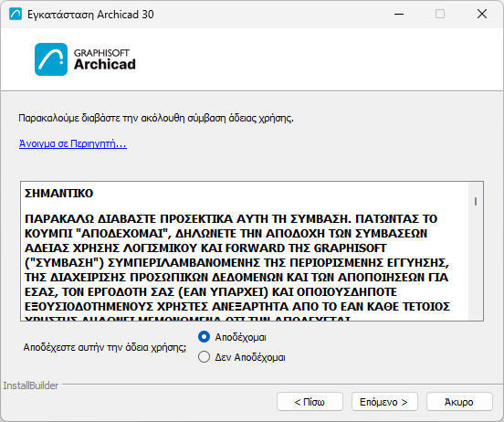Image resolution: width=504 pixels, height=422 pixels.
Task: Cancel installation with the Άκυρο button
Action: coord(459,401)
